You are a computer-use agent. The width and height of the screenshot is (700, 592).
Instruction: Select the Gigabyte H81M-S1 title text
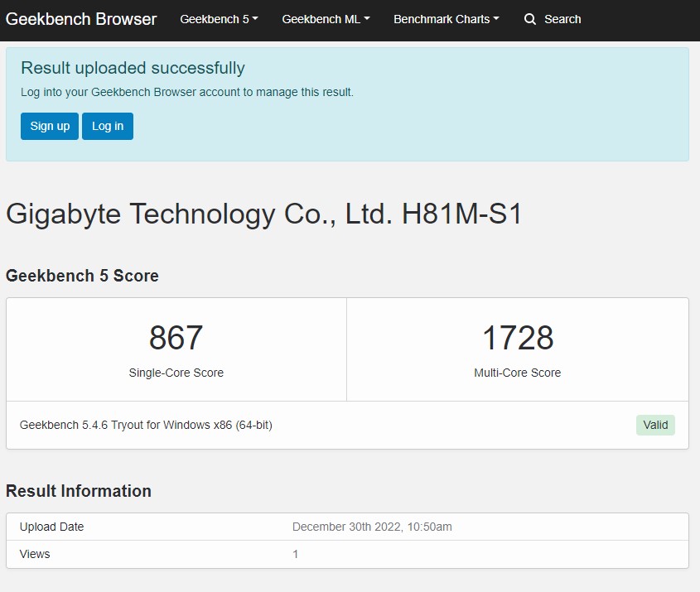pyautogui.click(x=263, y=214)
